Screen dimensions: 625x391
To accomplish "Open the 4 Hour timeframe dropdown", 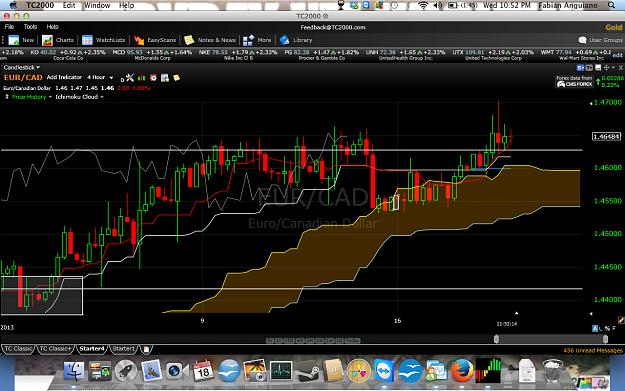I will pyautogui.click(x=100, y=77).
